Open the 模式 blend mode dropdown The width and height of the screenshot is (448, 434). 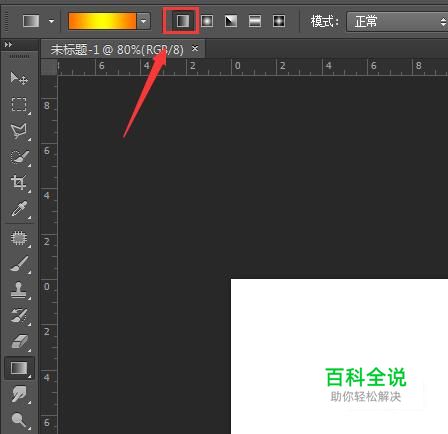coord(397,22)
